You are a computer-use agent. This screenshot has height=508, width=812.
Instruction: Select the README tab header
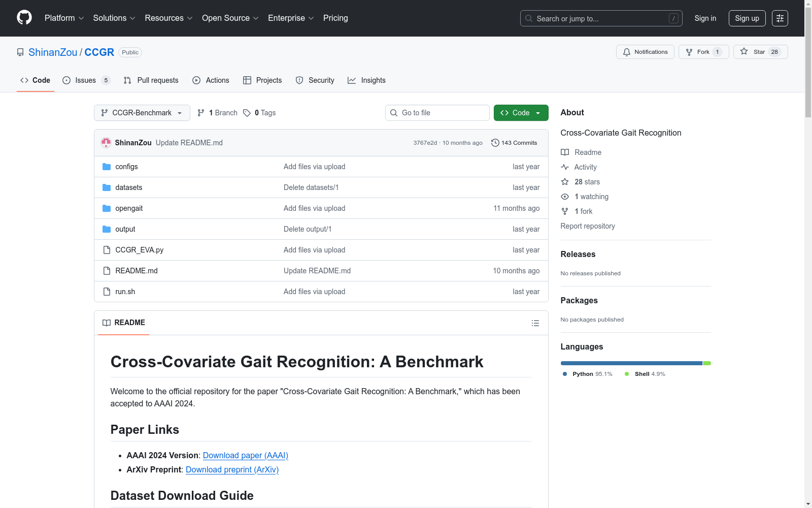point(124,323)
